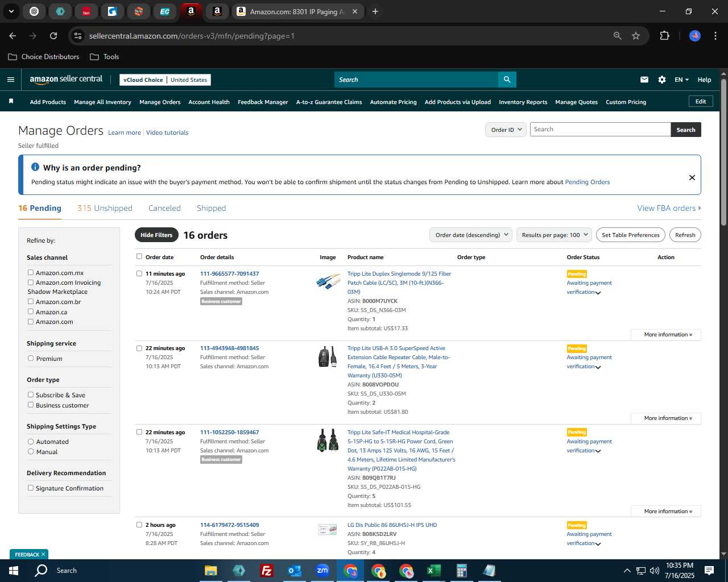Screen dimensions: 728x582
Task: Click the Refresh orders button
Action: (685, 235)
